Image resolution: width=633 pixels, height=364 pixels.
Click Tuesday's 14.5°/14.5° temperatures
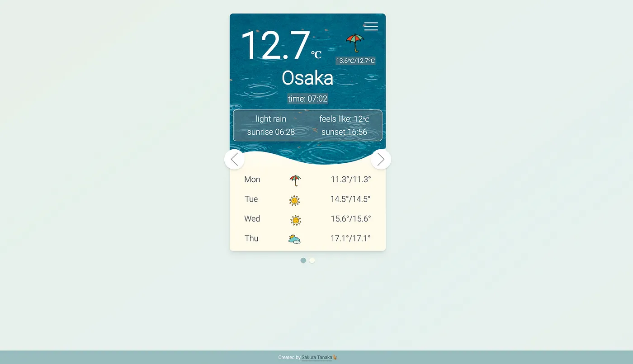click(x=350, y=199)
